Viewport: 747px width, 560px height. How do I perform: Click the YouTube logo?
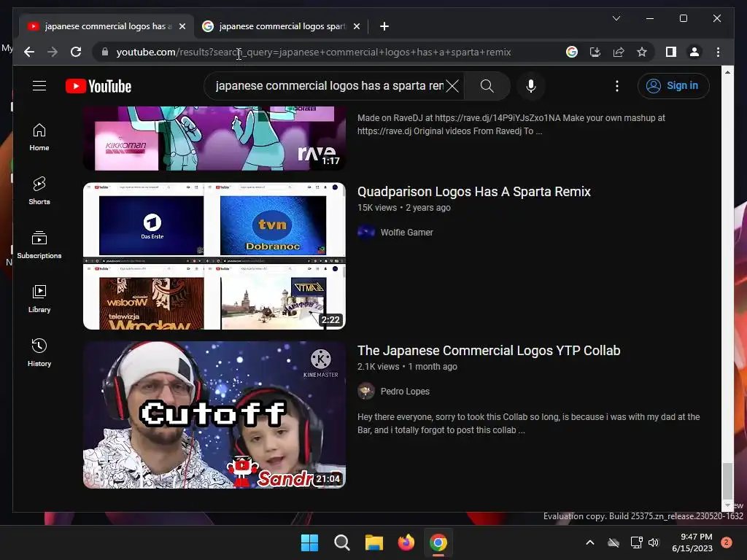[98, 86]
